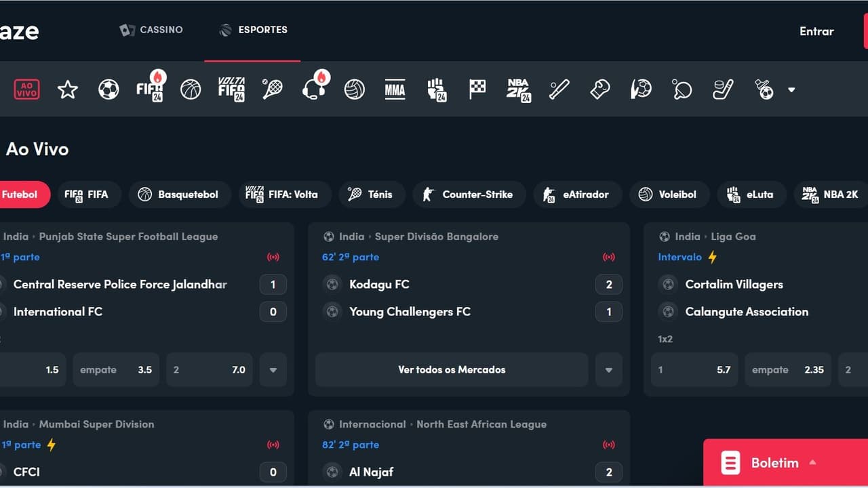
Task: Filter live events by FIFA: Volta
Action: pos(283,195)
